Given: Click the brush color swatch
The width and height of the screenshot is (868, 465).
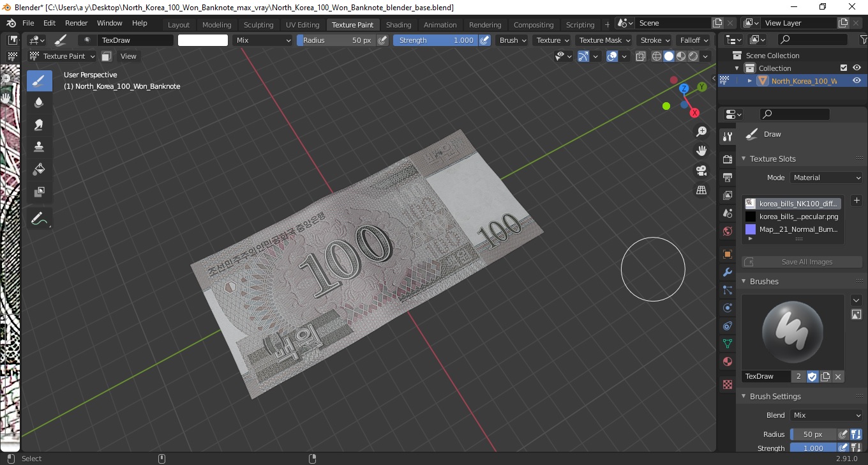Looking at the screenshot, I should 203,40.
